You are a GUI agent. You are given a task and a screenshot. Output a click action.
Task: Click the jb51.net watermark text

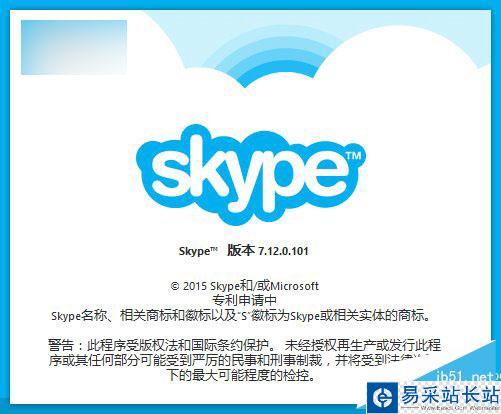coord(467,377)
